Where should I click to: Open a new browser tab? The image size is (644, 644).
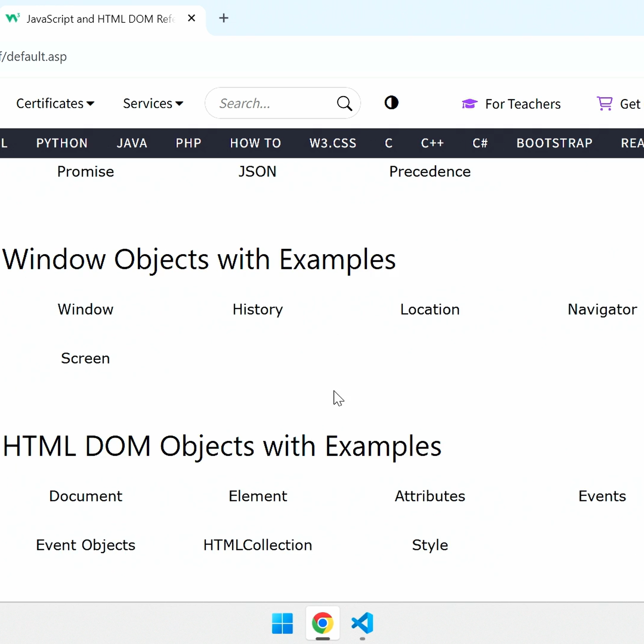[224, 18]
